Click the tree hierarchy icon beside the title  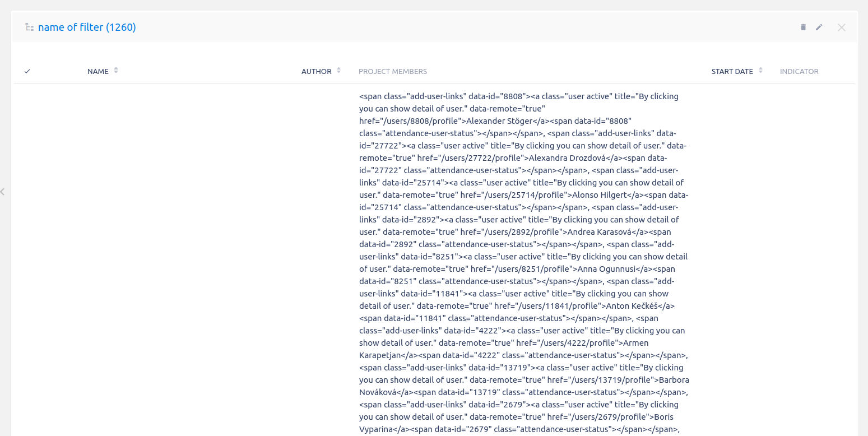click(30, 27)
